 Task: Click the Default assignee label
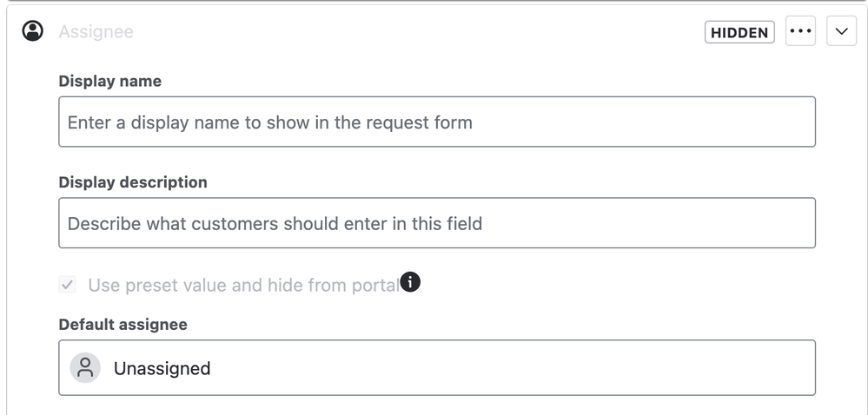click(x=123, y=324)
